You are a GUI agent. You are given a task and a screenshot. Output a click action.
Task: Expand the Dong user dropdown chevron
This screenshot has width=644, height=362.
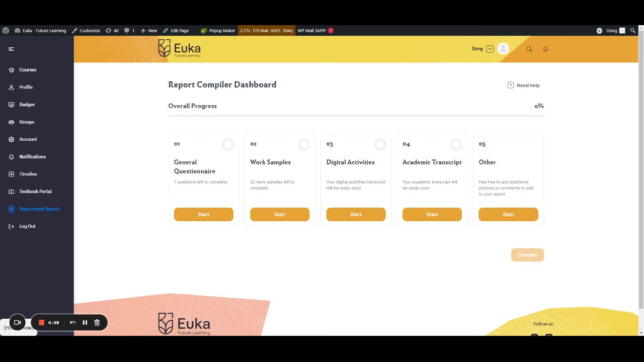click(x=490, y=49)
